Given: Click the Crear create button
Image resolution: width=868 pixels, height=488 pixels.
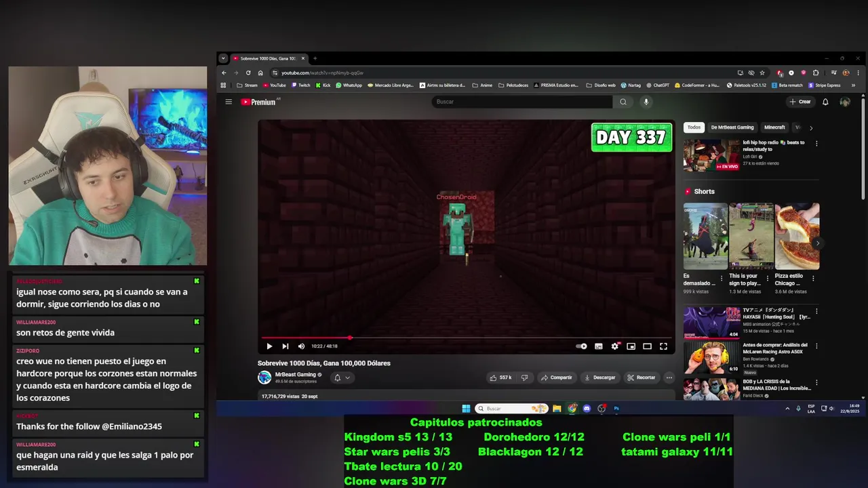Looking at the screenshot, I should click(800, 102).
